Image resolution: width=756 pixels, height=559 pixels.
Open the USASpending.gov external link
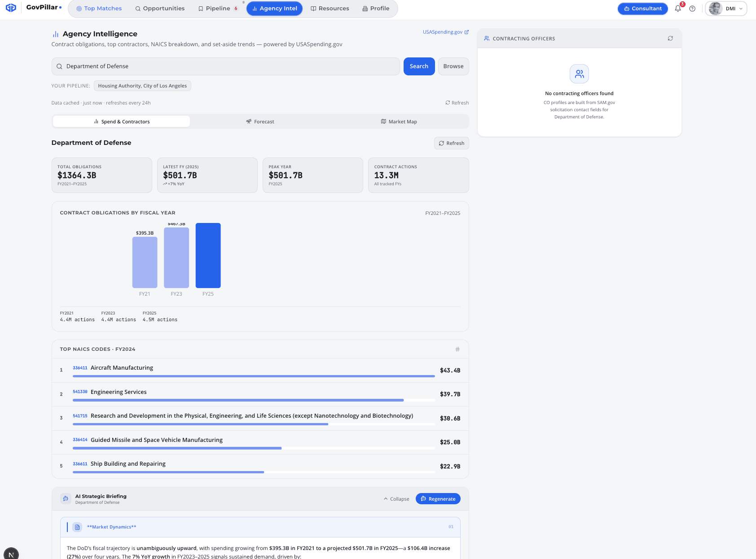[445, 32]
